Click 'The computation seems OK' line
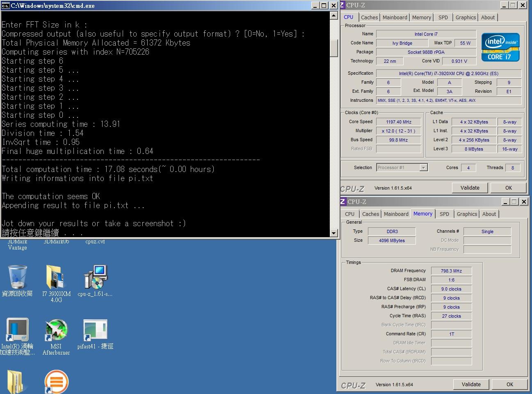The image size is (532, 394). 51,196
